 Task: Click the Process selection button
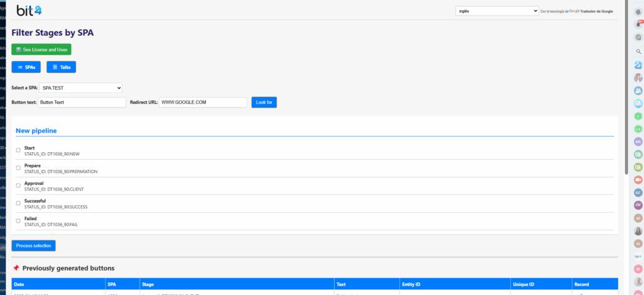pyautogui.click(x=33, y=245)
